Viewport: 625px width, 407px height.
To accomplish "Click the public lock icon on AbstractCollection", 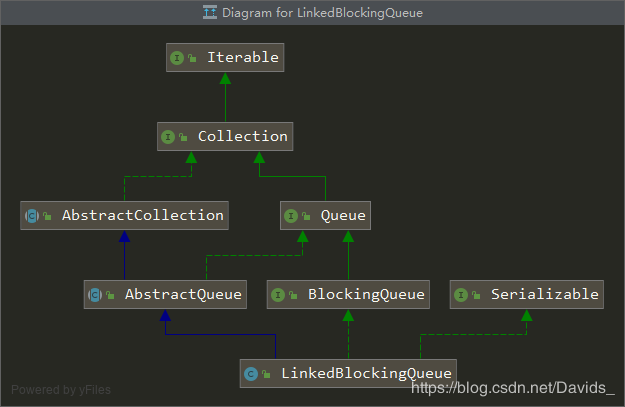I will [x=47, y=216].
